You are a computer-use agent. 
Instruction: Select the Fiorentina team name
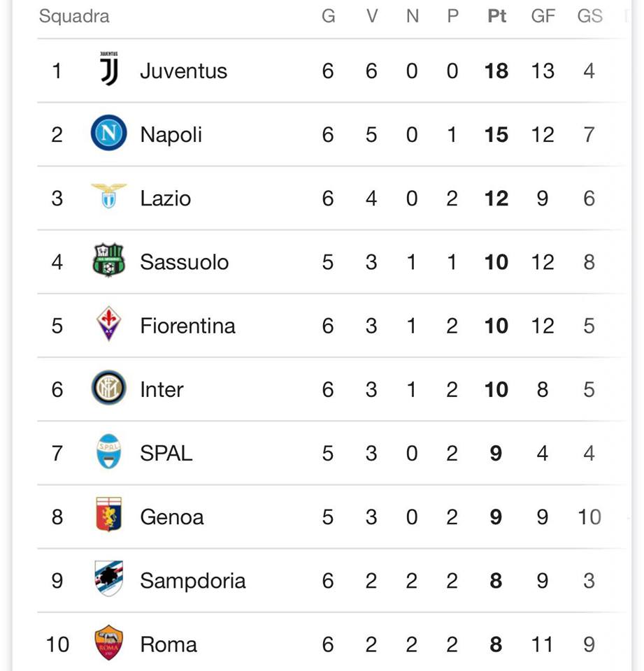[x=187, y=326]
